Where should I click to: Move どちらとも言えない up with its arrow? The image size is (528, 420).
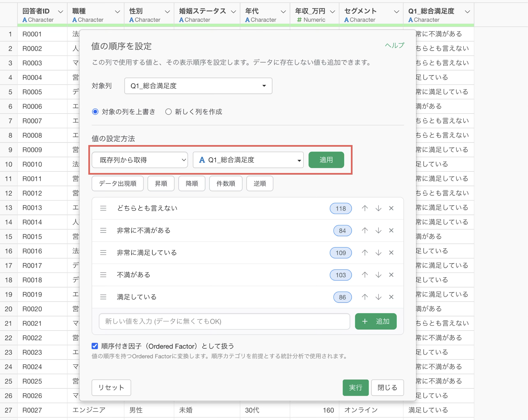pos(365,208)
